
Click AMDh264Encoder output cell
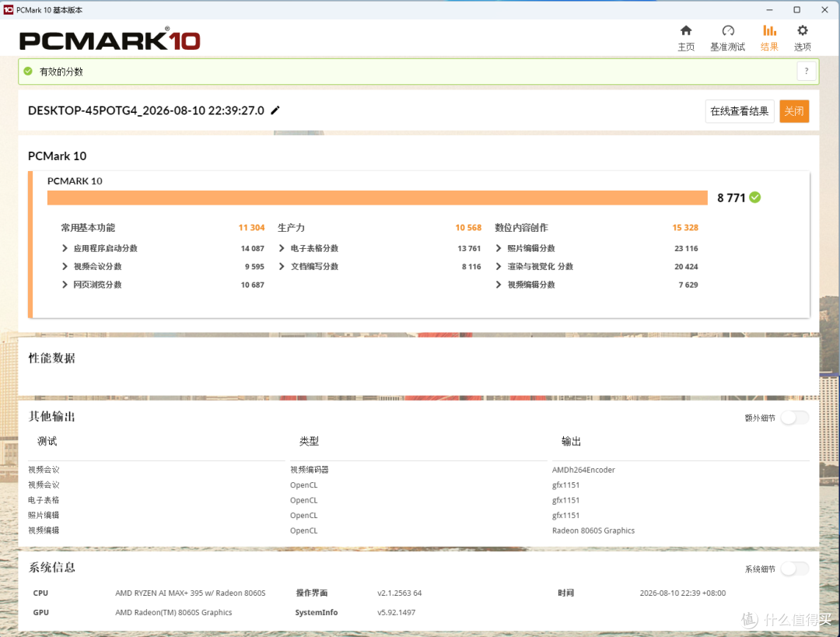[x=583, y=470]
